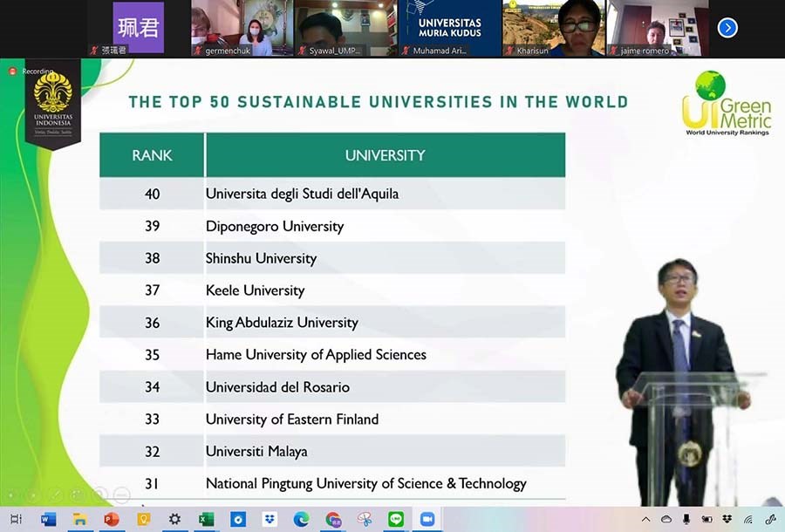This screenshot has height=532, width=785.
Task: Switch to PowerPoint in the taskbar
Action: coord(111,520)
